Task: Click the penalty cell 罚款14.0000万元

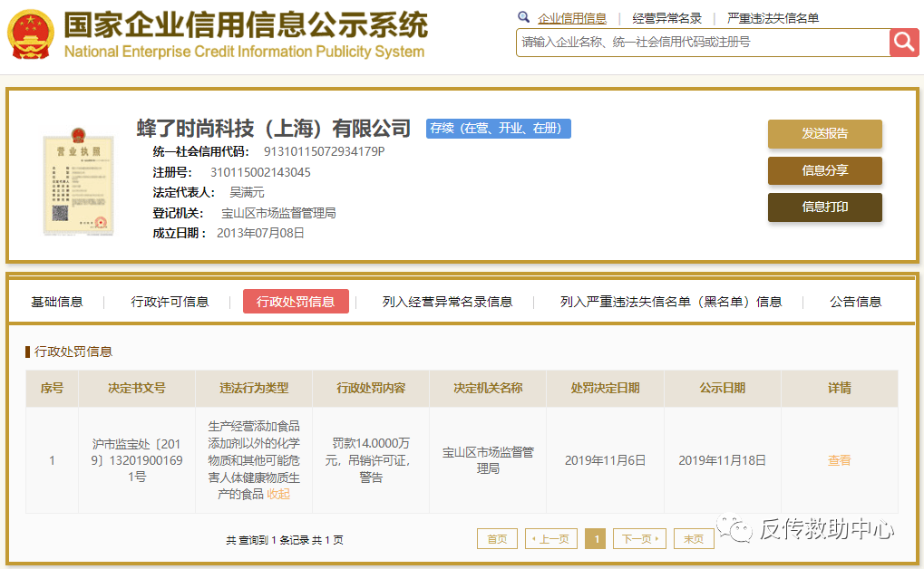Action: (371, 460)
